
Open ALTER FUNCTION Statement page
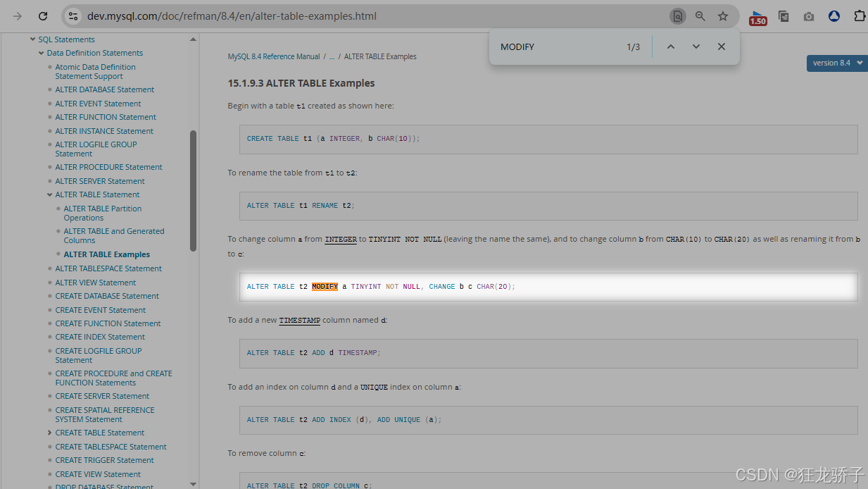[106, 117]
